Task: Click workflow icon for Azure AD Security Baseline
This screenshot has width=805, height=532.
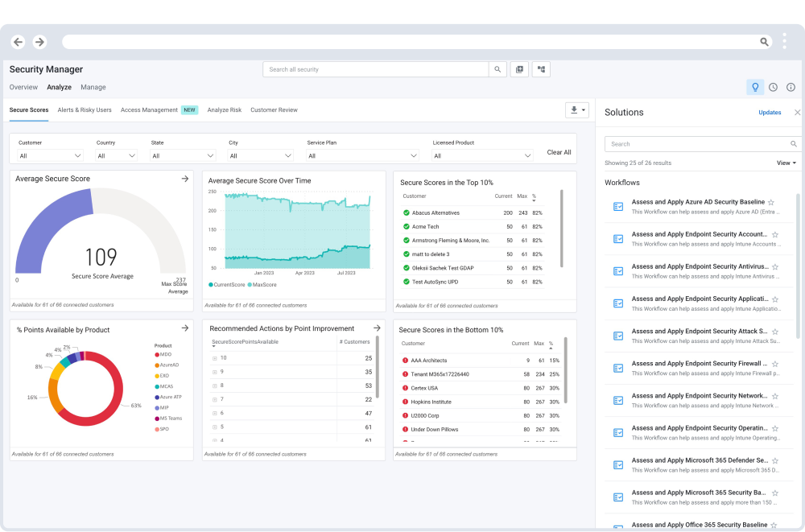Action: pyautogui.click(x=618, y=206)
